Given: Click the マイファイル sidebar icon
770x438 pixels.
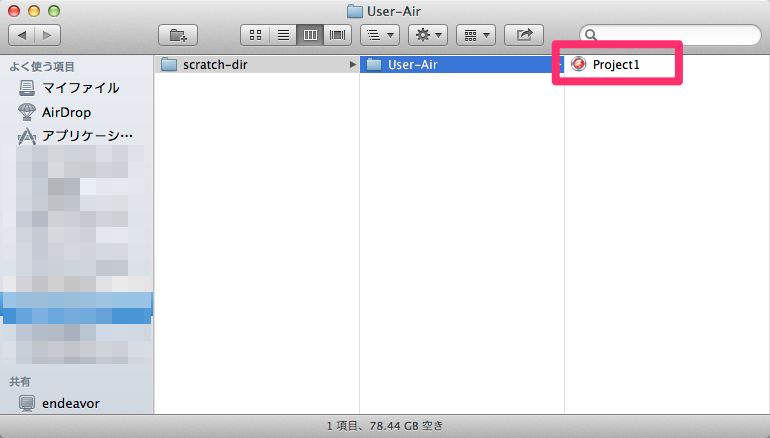Looking at the screenshot, I should click(27, 88).
